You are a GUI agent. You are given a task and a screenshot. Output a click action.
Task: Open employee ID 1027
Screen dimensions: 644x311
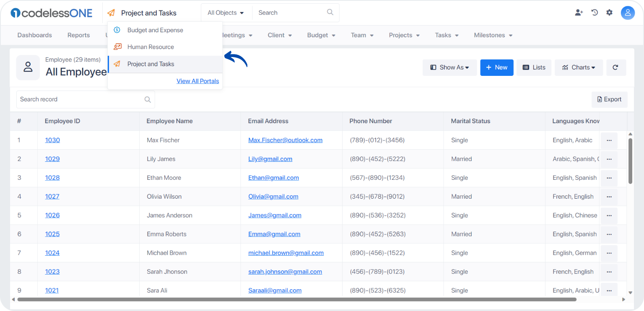pyautogui.click(x=52, y=196)
